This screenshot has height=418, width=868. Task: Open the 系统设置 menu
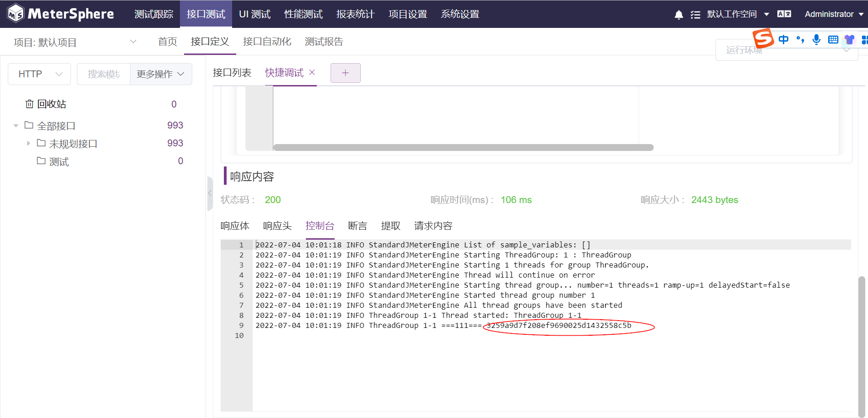point(460,14)
